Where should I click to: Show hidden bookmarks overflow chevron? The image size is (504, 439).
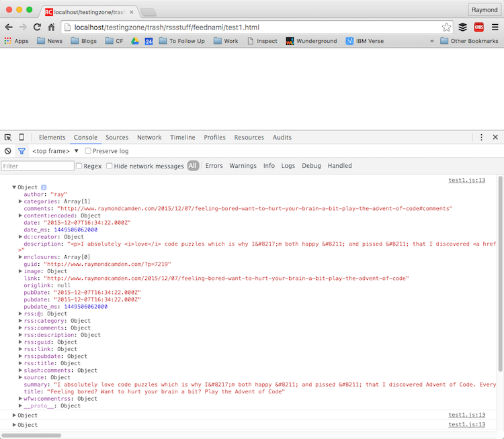pyautogui.click(x=431, y=41)
